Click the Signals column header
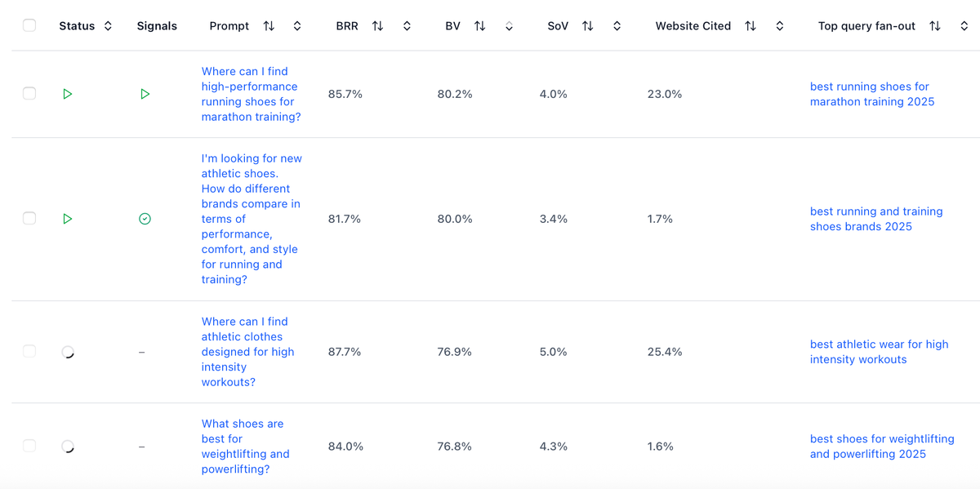This screenshot has height=489, width=980. [157, 25]
